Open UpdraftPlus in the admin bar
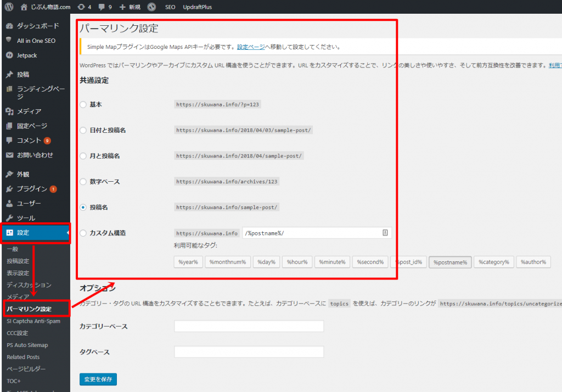Screen dimensions: 562x392 pyautogui.click(x=197, y=7)
